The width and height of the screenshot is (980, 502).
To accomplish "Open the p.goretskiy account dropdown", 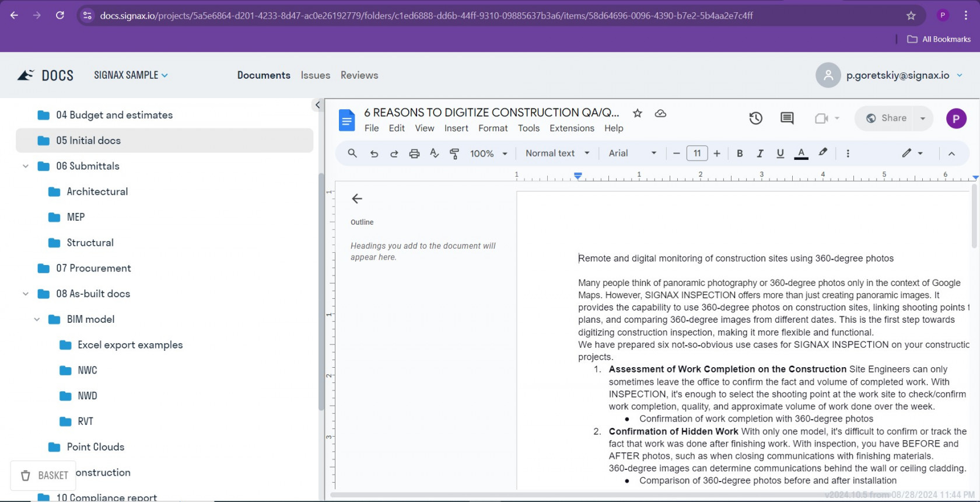I will 904,75.
